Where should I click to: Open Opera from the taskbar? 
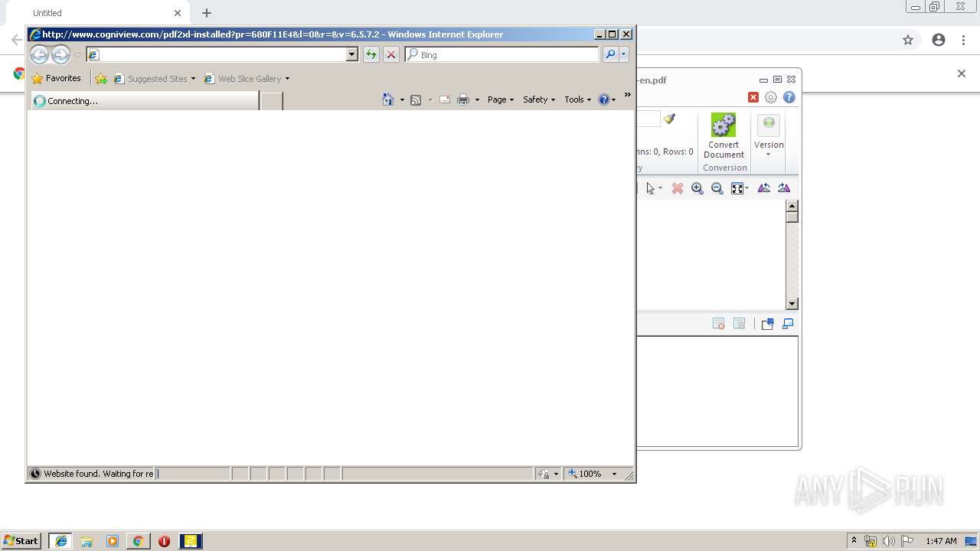pyautogui.click(x=164, y=541)
